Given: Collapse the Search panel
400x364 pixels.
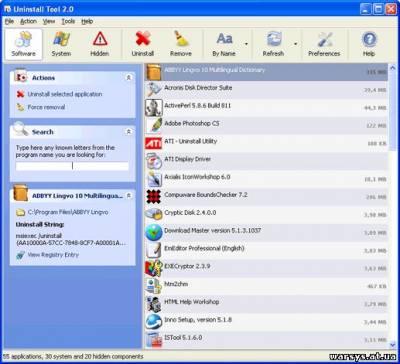Looking at the screenshot, I should click(x=129, y=132).
